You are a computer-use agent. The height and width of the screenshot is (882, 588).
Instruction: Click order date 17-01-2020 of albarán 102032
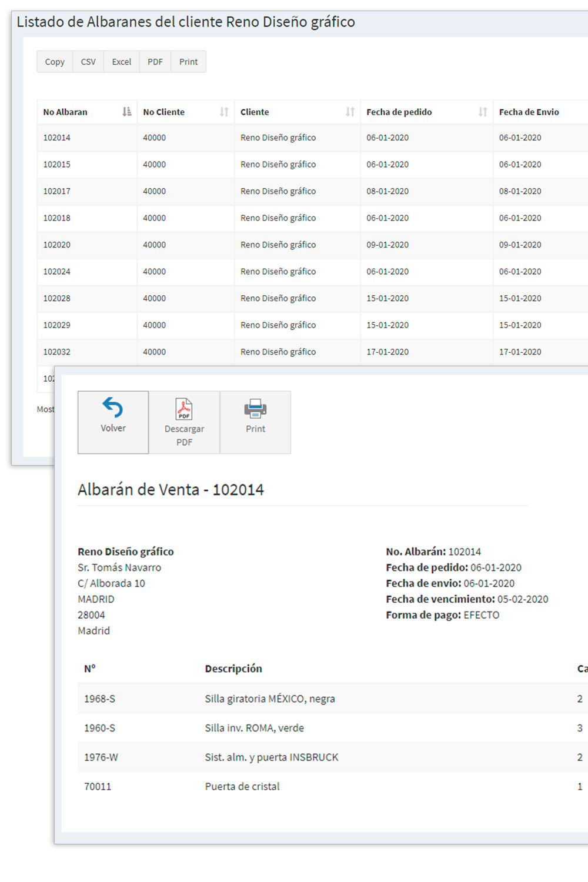pyautogui.click(x=387, y=352)
